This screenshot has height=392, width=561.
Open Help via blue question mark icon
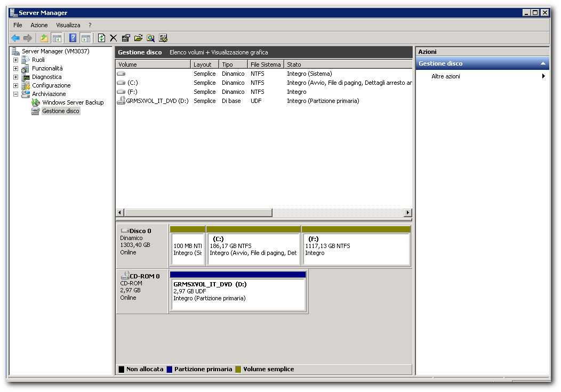(x=73, y=38)
